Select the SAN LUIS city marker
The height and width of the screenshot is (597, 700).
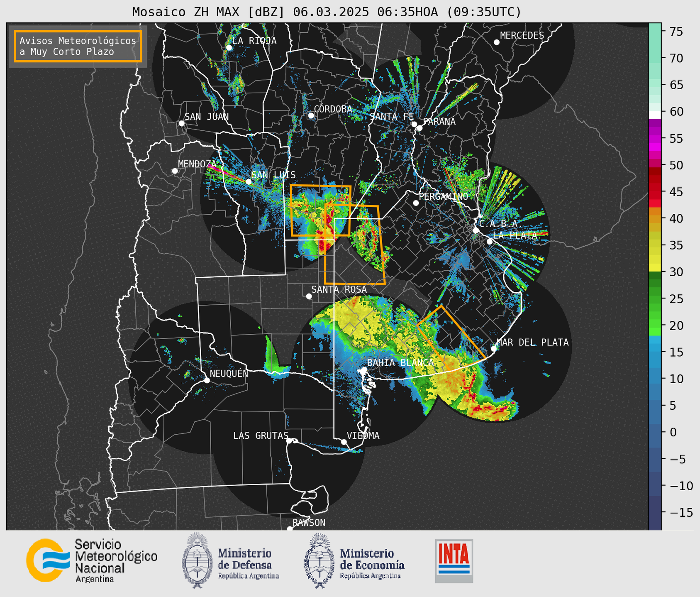point(249,181)
